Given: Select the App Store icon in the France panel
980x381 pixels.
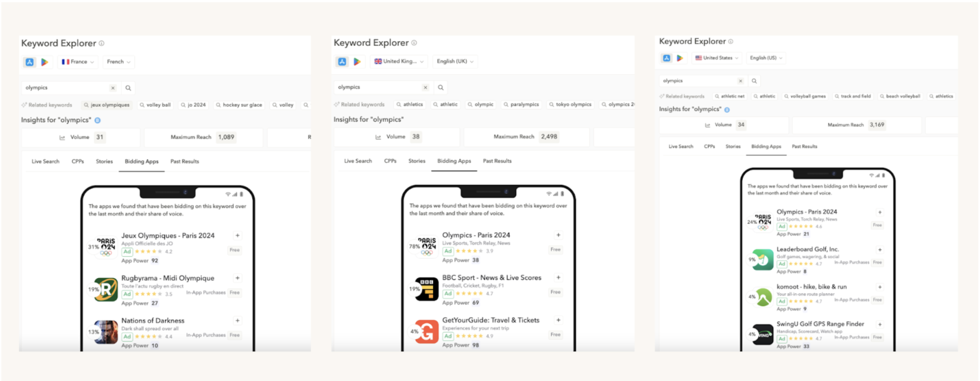Looking at the screenshot, I should click(x=30, y=62).
